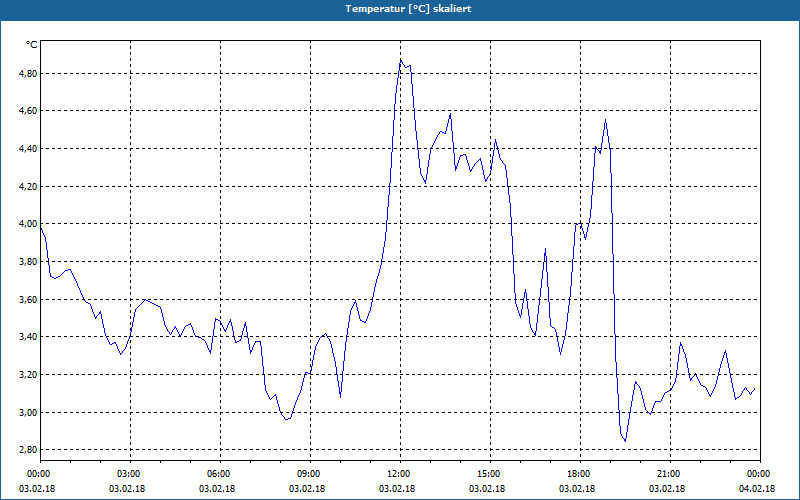Pick the 21:00 time label
The height and width of the screenshot is (500, 800).
(x=670, y=474)
